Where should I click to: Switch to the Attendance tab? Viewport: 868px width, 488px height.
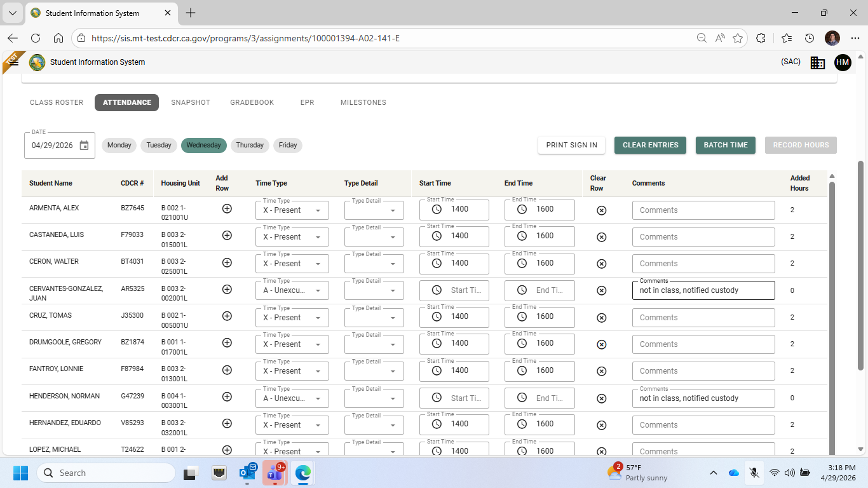pos(127,102)
